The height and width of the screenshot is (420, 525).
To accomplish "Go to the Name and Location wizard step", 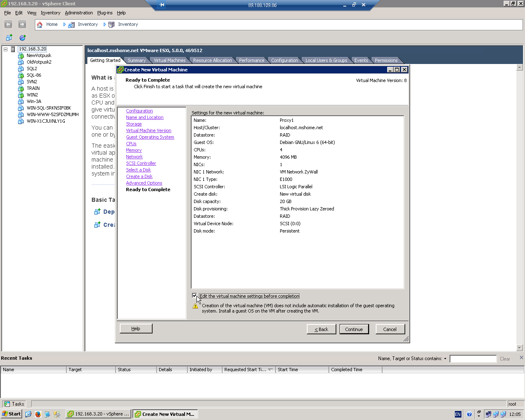I will tap(145, 117).
